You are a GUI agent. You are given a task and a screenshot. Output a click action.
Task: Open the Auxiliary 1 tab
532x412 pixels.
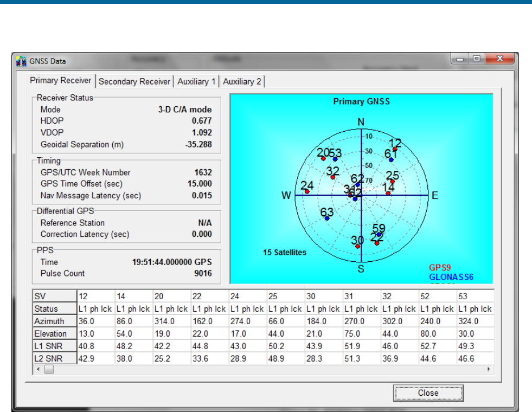point(196,81)
